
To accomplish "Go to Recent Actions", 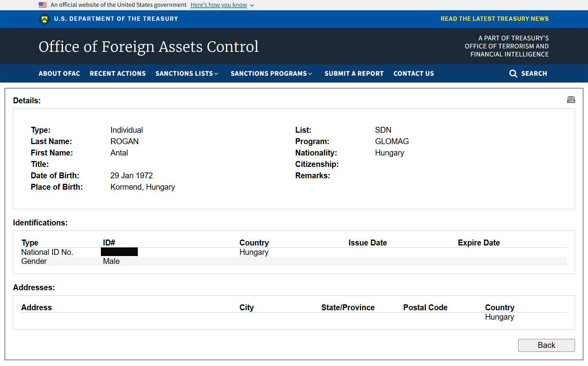I will point(118,73).
